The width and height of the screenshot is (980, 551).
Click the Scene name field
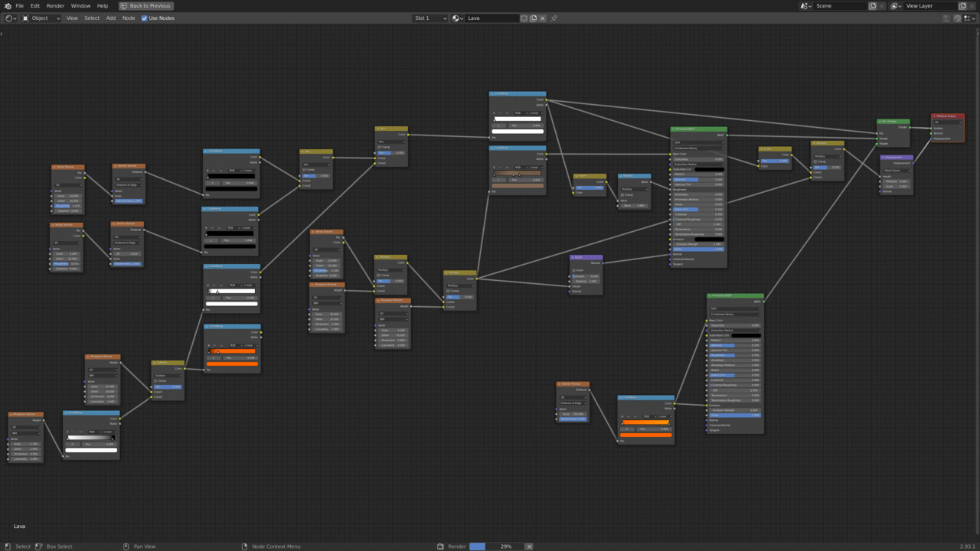coord(841,5)
